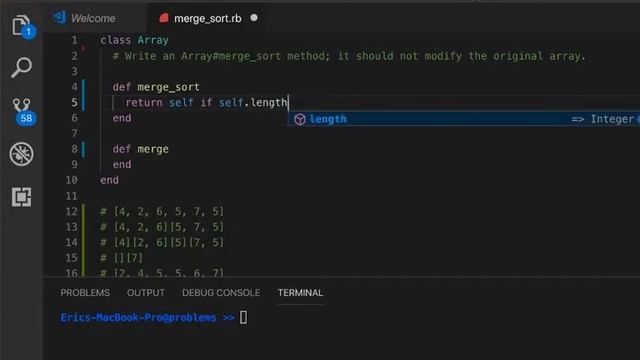Switch to the Welcome tab
The width and height of the screenshot is (640, 360).
[93, 18]
